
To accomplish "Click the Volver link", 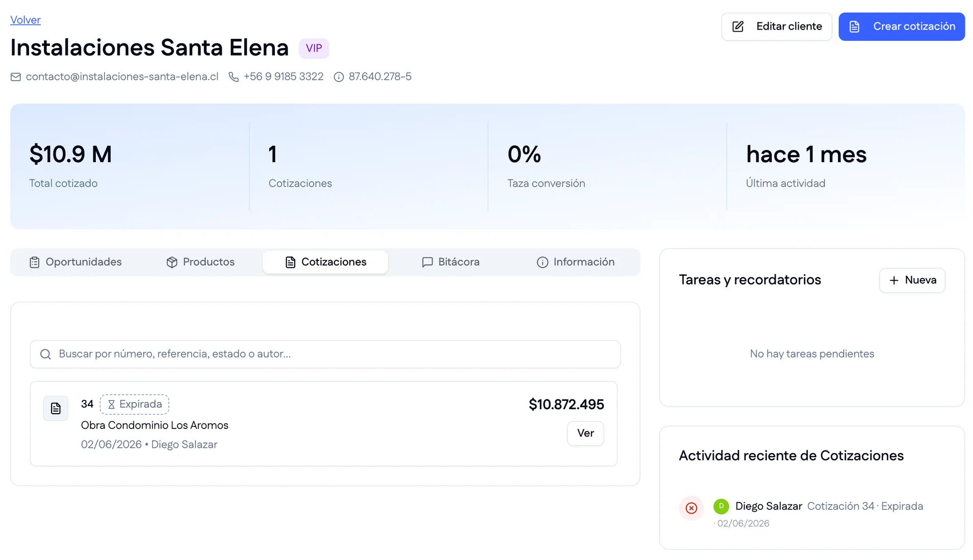I will [x=25, y=20].
